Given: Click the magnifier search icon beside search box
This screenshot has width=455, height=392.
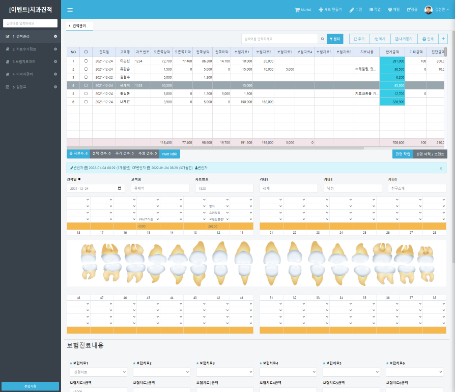Looking at the screenshot, I should point(322,39).
